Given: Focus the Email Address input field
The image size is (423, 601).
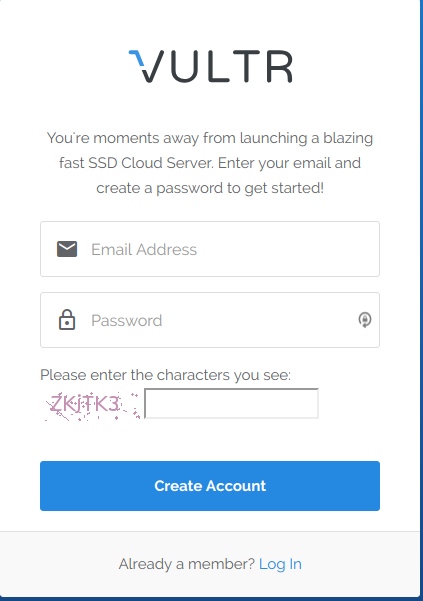Looking at the screenshot, I should point(210,249).
